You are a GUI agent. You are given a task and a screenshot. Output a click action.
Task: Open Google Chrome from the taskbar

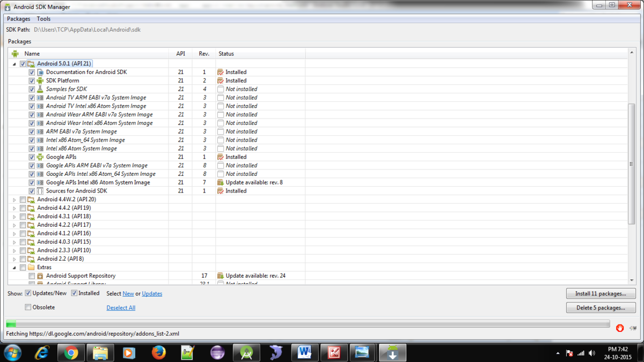click(71, 352)
